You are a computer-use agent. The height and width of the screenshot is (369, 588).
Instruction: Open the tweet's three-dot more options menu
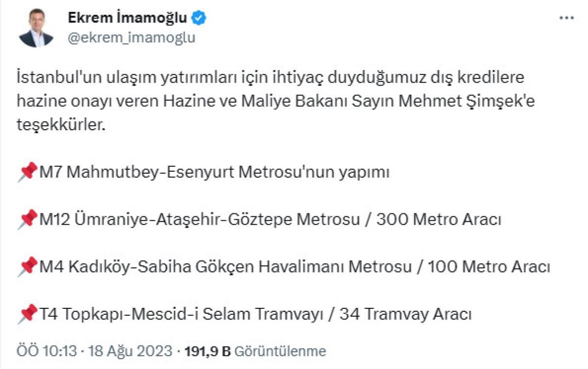pos(566,17)
